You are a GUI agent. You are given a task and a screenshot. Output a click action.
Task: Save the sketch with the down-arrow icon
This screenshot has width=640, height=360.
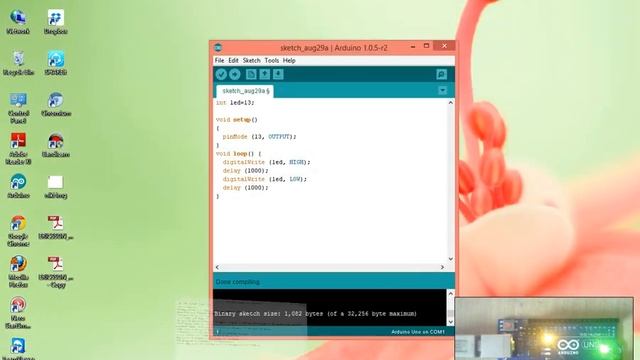click(x=278, y=74)
